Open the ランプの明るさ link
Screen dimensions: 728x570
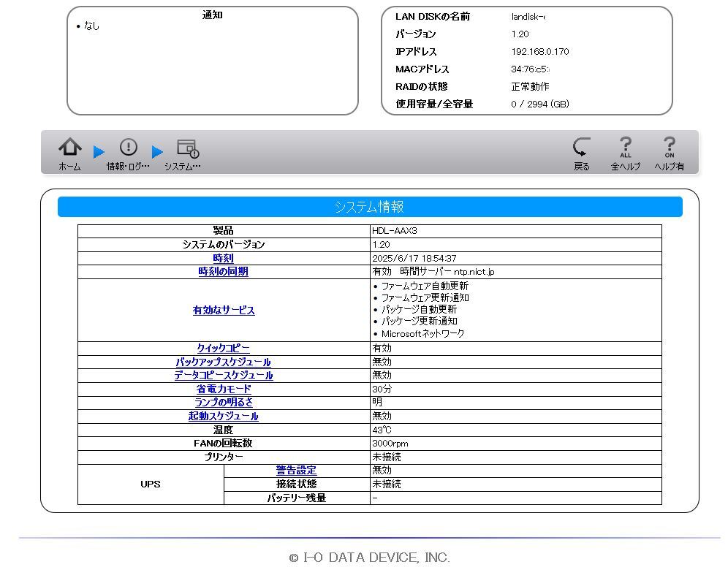coord(224,402)
